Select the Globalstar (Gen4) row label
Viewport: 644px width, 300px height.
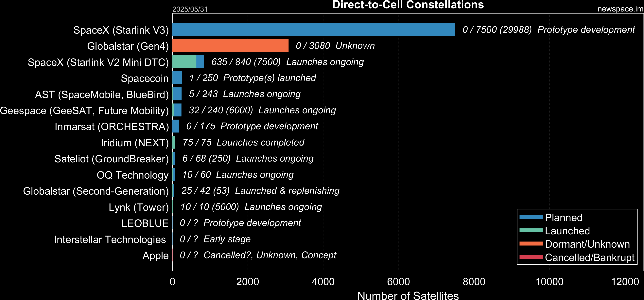128,46
